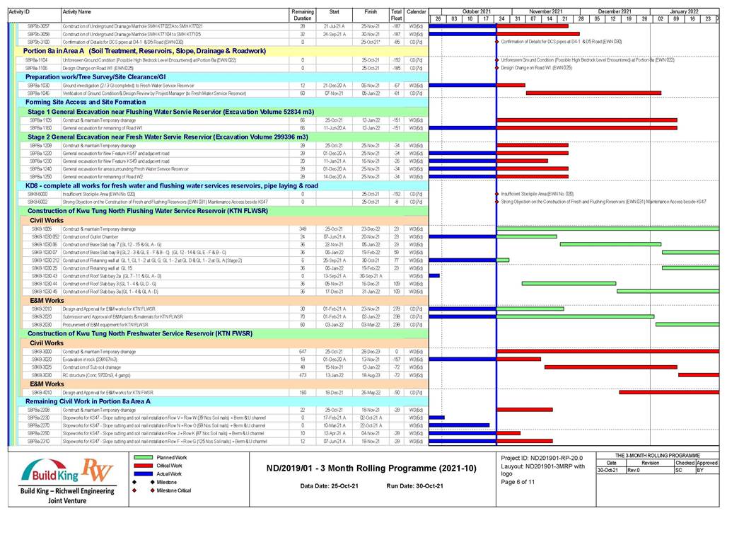The width and height of the screenshot is (756, 535).
Task: Click the Build King logo
Action: (x=50, y=471)
